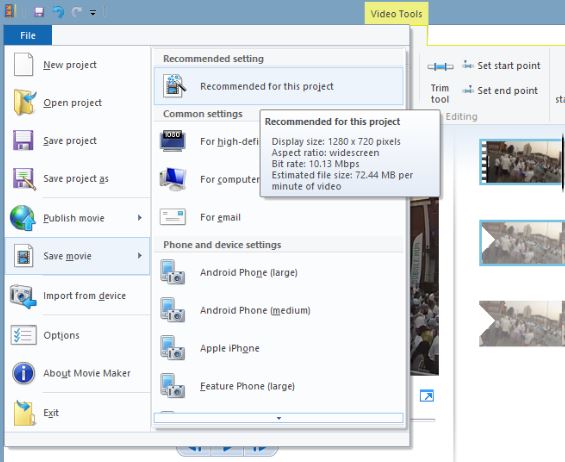The width and height of the screenshot is (565, 462).
Task: Choose Exit from the File menu
Action: [77, 413]
